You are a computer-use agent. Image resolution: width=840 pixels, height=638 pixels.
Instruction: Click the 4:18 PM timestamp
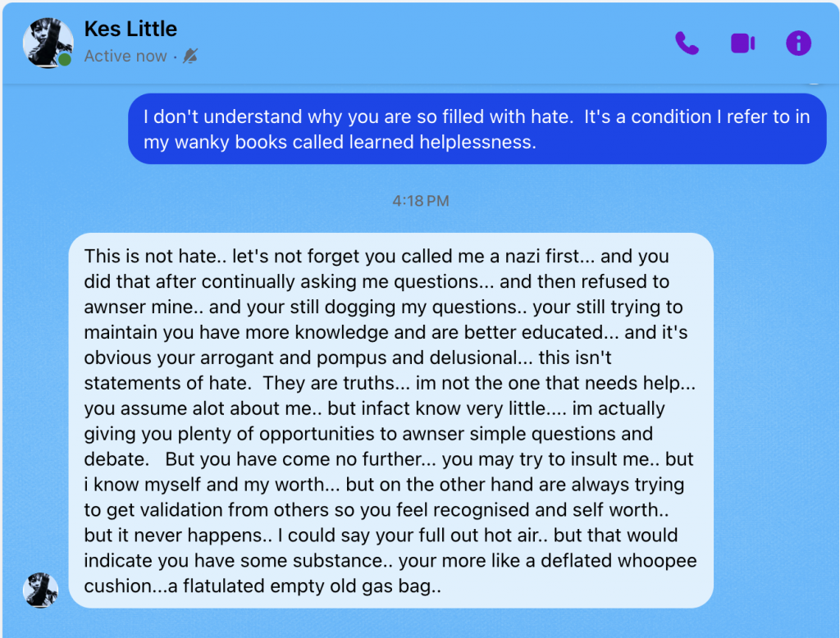point(420,201)
